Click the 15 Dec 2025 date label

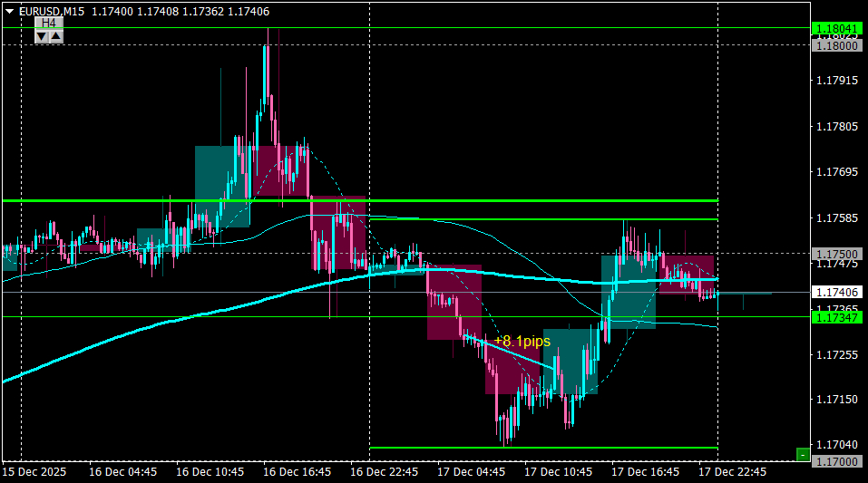(34, 472)
